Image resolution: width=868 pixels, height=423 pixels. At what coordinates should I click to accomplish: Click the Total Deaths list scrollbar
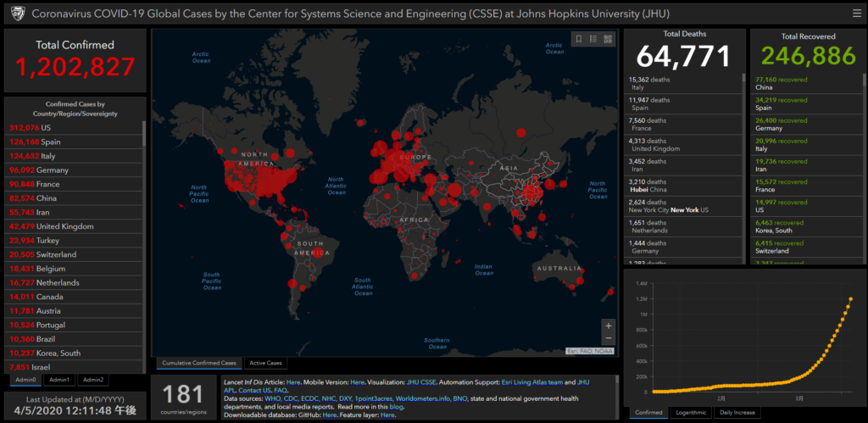pos(743,170)
